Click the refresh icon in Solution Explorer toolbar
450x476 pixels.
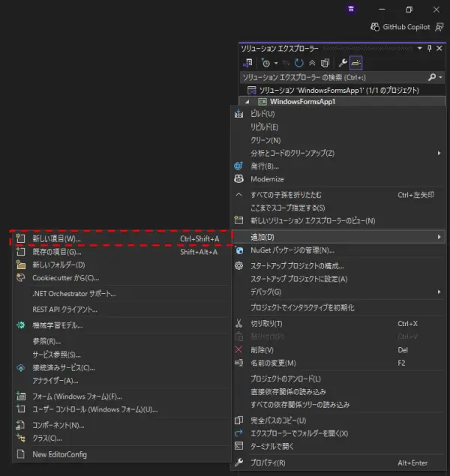300,63
